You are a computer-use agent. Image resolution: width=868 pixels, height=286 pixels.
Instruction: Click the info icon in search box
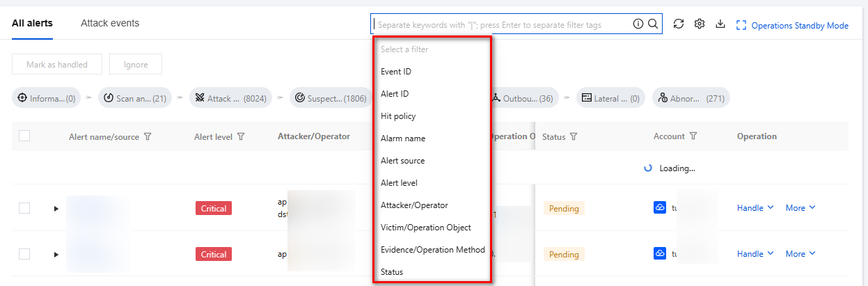tap(638, 24)
